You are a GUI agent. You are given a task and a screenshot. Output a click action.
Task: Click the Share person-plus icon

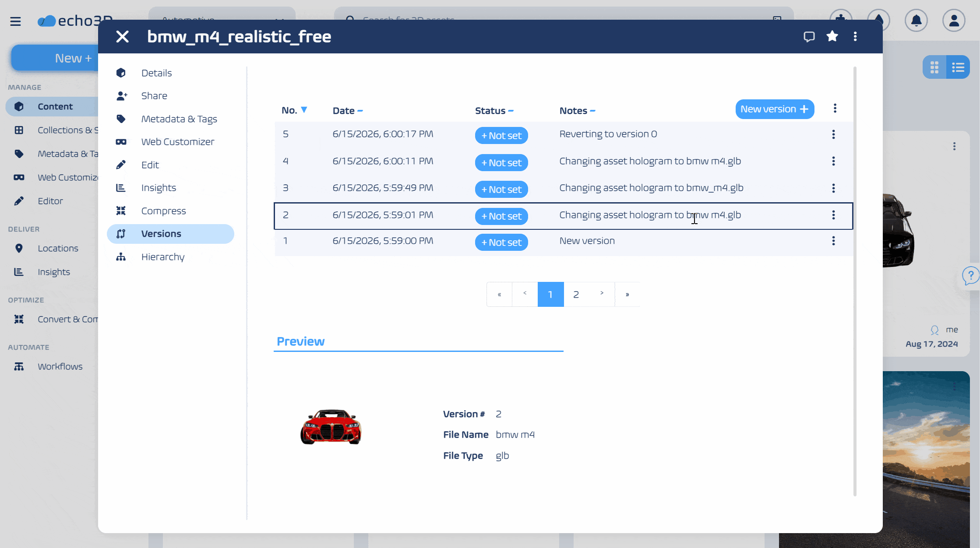click(x=121, y=96)
